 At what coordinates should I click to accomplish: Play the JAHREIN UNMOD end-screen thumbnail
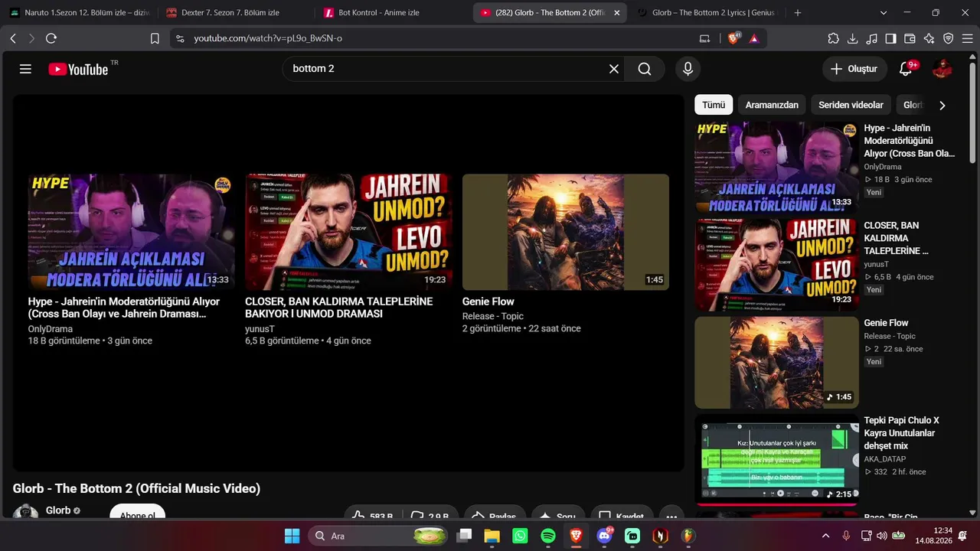pyautogui.click(x=348, y=232)
